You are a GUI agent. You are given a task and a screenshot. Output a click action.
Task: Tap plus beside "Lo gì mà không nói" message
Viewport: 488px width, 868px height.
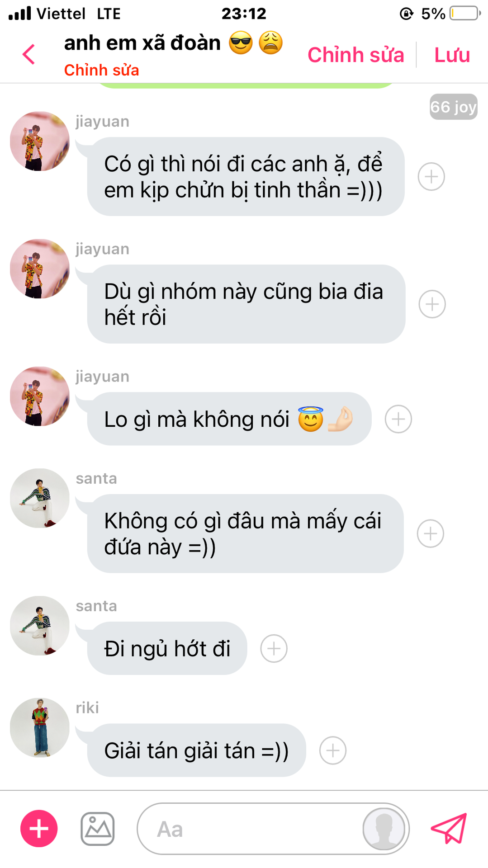[398, 419]
